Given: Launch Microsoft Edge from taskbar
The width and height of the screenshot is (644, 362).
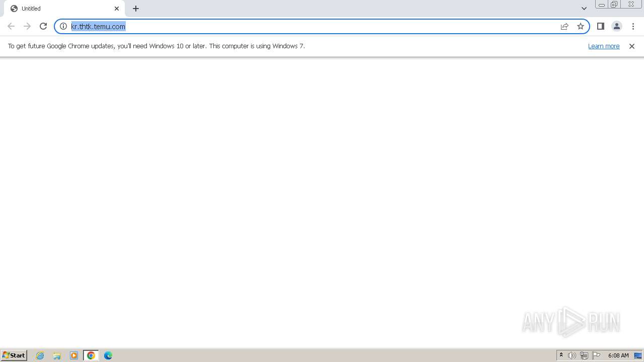Looking at the screenshot, I should 108,355.
